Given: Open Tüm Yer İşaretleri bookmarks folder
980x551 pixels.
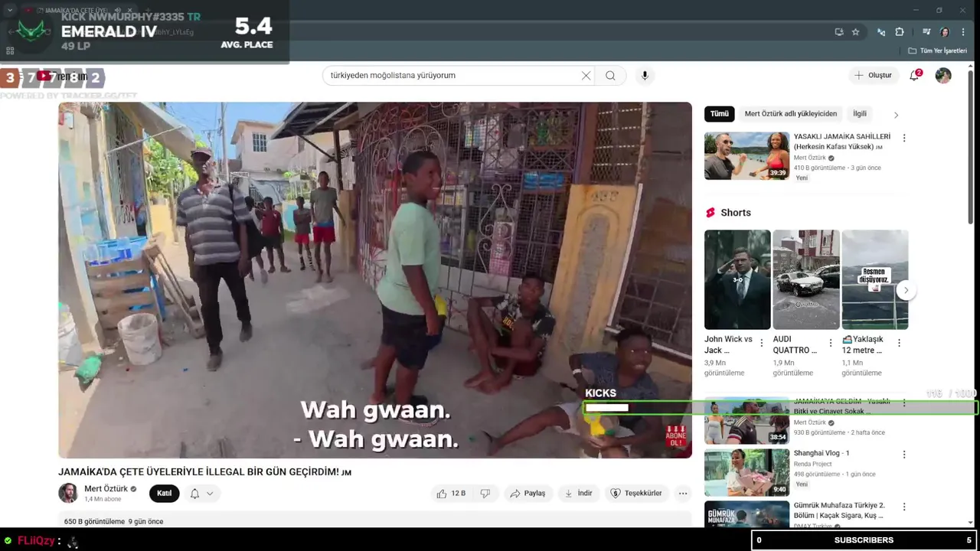Looking at the screenshot, I should click(x=938, y=51).
